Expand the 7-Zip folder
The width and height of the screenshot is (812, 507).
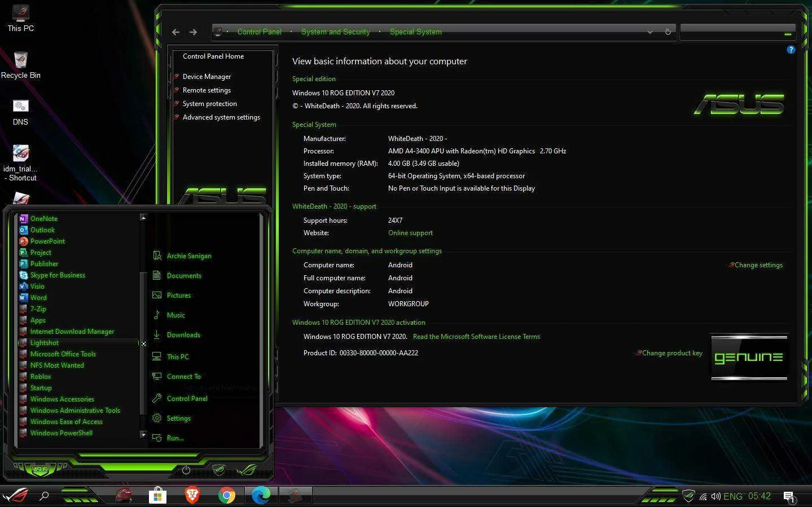[33, 309]
